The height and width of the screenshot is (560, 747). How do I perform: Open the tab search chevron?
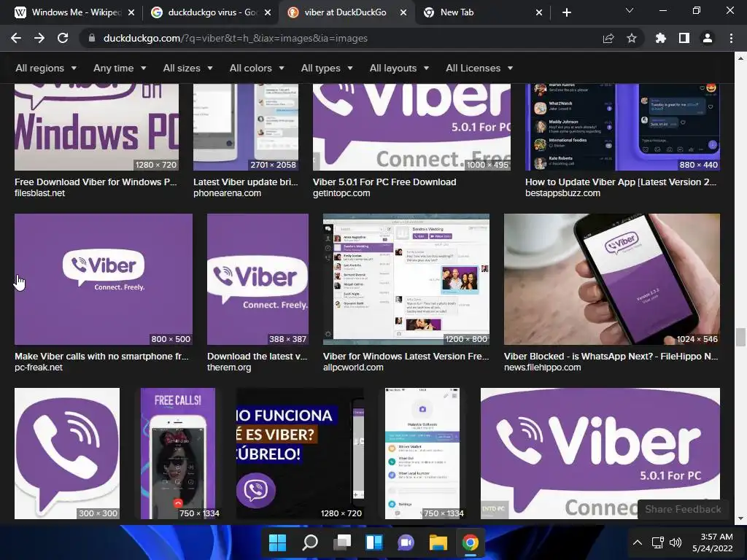coord(630,10)
